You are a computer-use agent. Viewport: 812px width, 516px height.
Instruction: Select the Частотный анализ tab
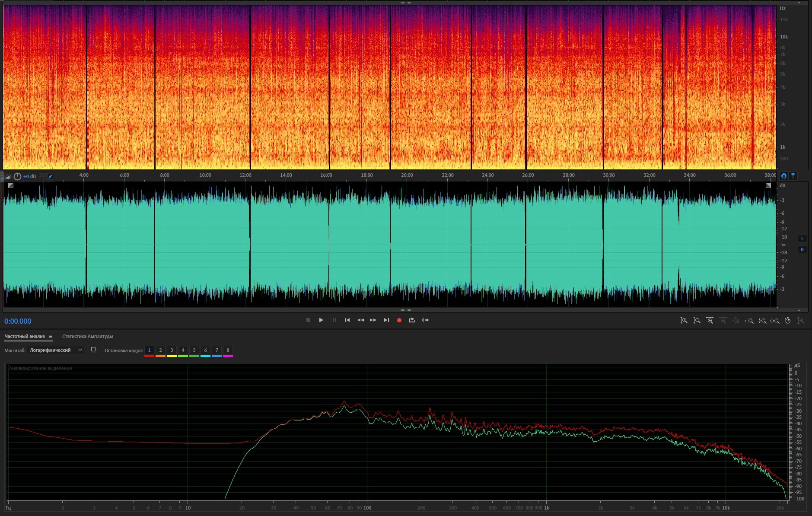point(25,336)
